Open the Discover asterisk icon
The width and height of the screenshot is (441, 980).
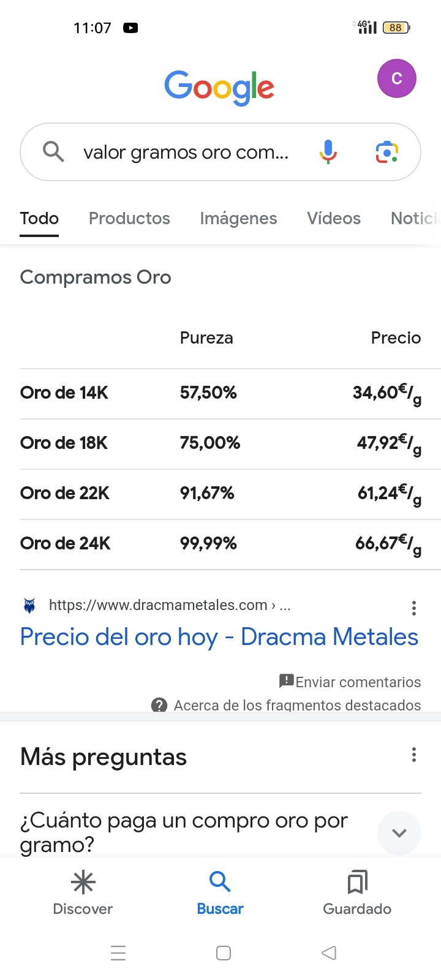[x=83, y=883]
